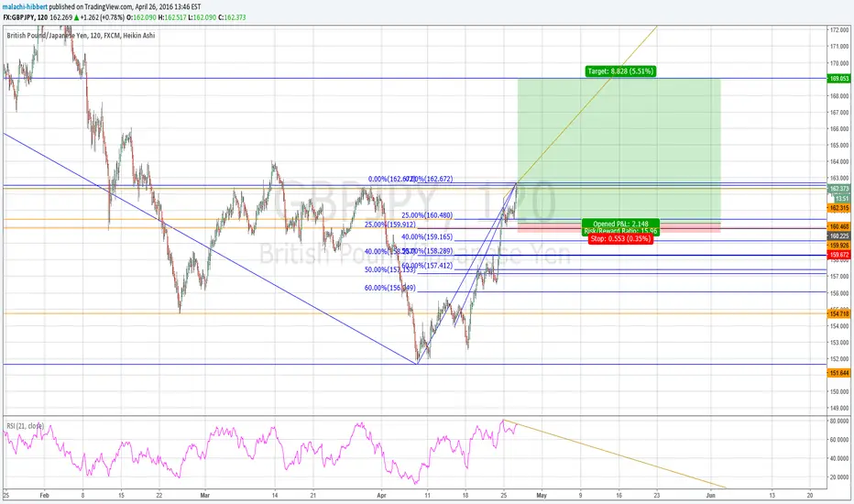
Task: Click the 40.0000 RSI axis value
Action: (x=839, y=458)
